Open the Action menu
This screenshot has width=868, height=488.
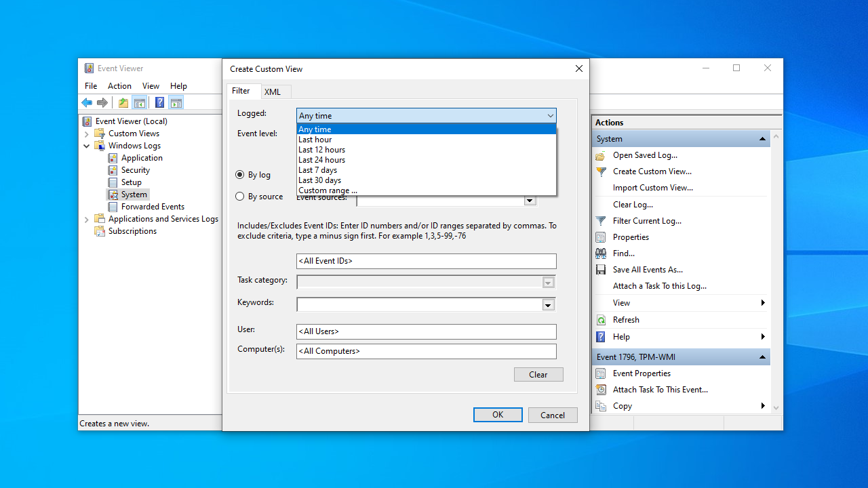pos(119,86)
